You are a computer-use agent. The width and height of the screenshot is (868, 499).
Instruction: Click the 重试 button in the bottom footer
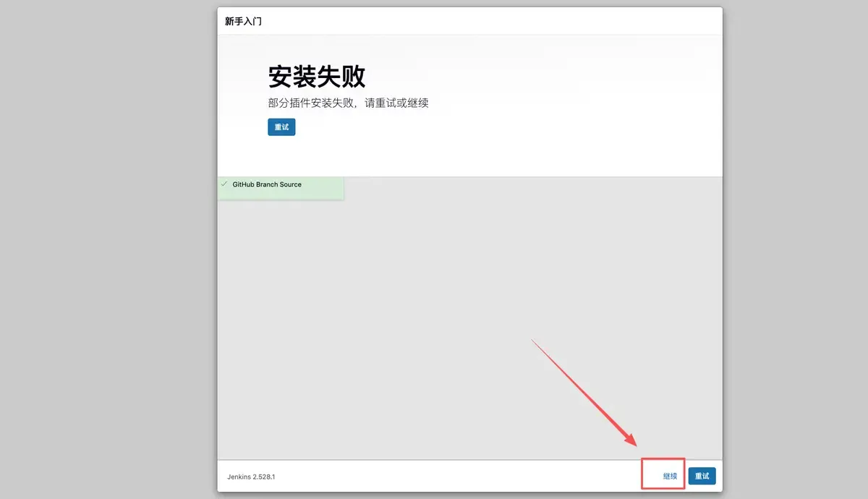pos(702,476)
